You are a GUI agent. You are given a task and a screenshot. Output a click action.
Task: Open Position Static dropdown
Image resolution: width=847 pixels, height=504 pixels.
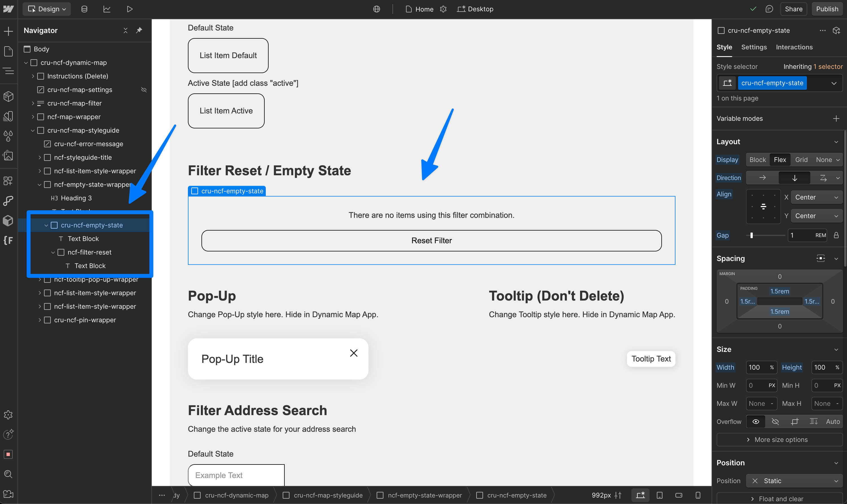coord(795,481)
